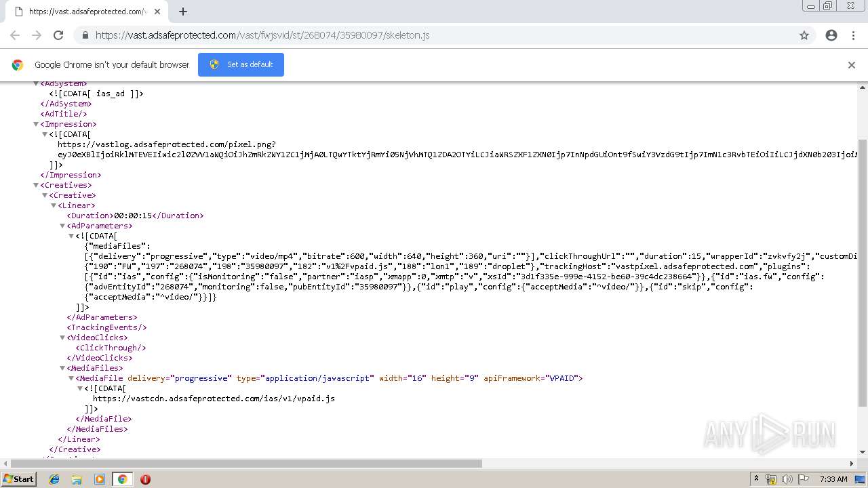Screen dimensions: 868x488
Task: Collapse the MediaFile progressive node
Action: (71, 378)
